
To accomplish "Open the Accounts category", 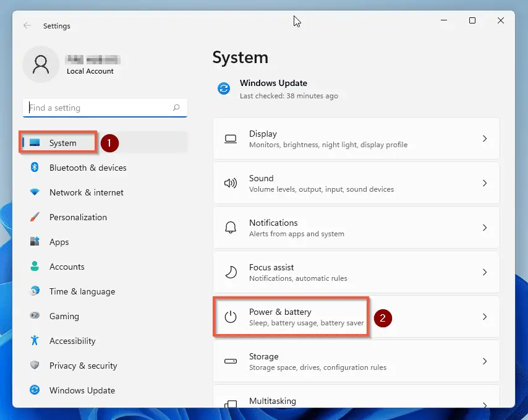I will [67, 267].
